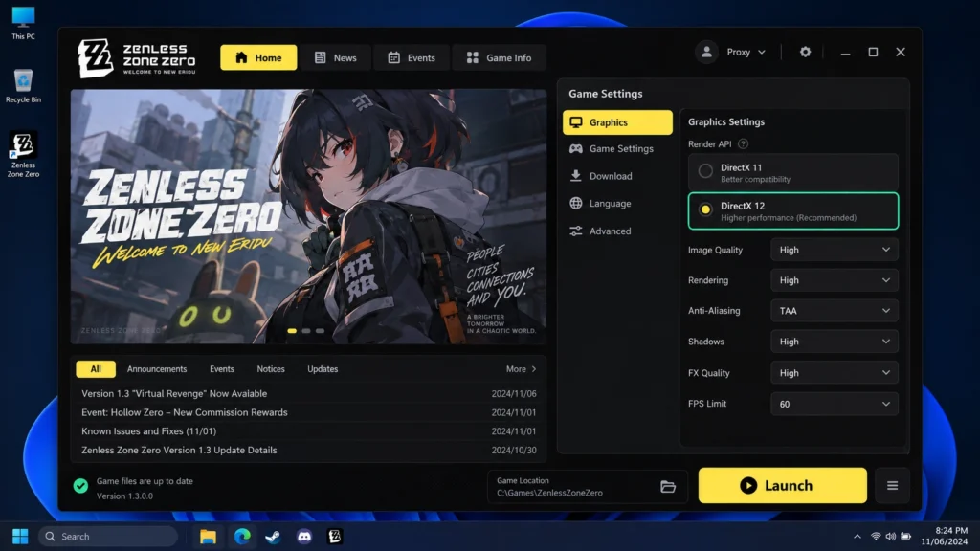Screen dimensions: 980x551
Task: Filter news by Updates
Action: tap(323, 369)
